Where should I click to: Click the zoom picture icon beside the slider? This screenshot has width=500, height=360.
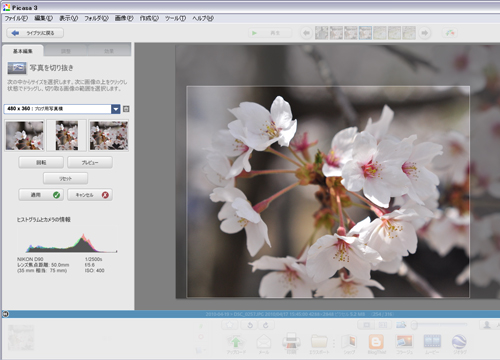401,324
